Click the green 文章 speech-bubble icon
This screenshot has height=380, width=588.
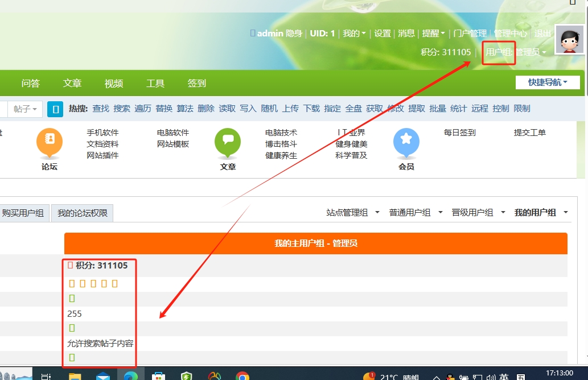click(228, 142)
